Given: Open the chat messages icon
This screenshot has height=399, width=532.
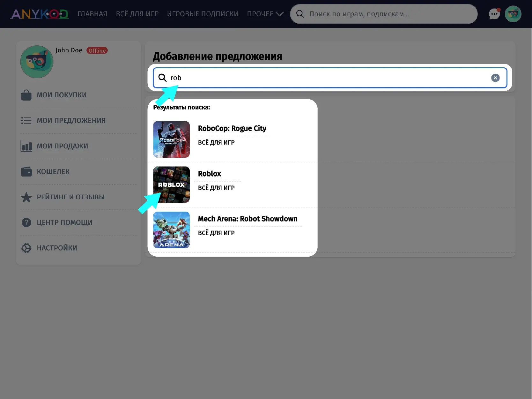Looking at the screenshot, I should [x=494, y=14].
